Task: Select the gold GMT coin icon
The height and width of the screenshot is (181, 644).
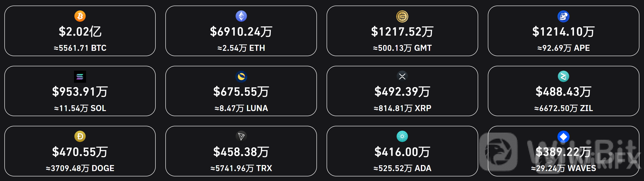Action: (402, 16)
